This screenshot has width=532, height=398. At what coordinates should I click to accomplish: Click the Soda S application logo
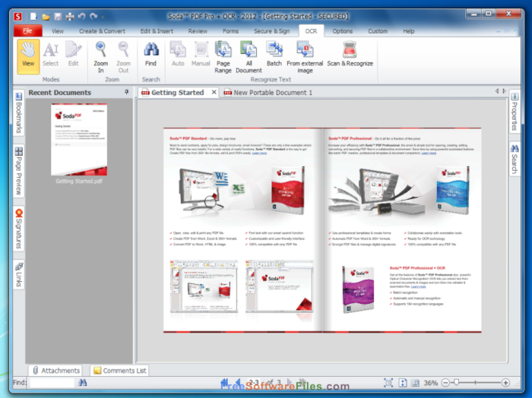coord(17,16)
